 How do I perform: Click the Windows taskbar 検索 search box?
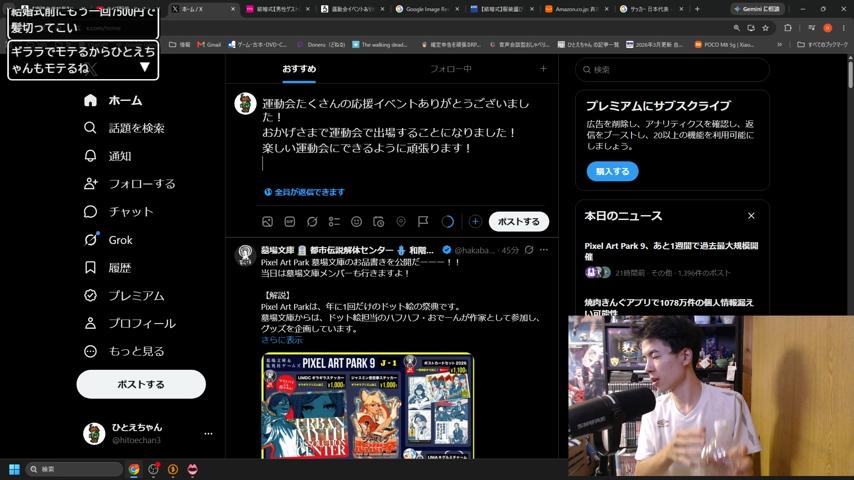click(x=74, y=469)
